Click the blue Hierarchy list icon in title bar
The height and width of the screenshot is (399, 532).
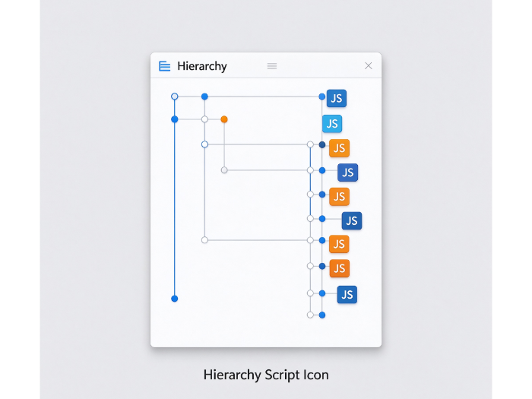point(165,66)
